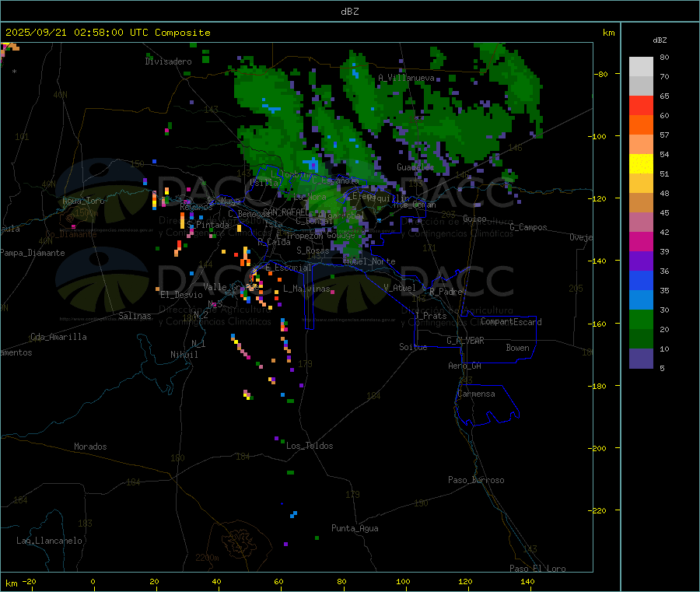700x592 pixels.
Task: Click the Morados map label
Action: point(90,447)
